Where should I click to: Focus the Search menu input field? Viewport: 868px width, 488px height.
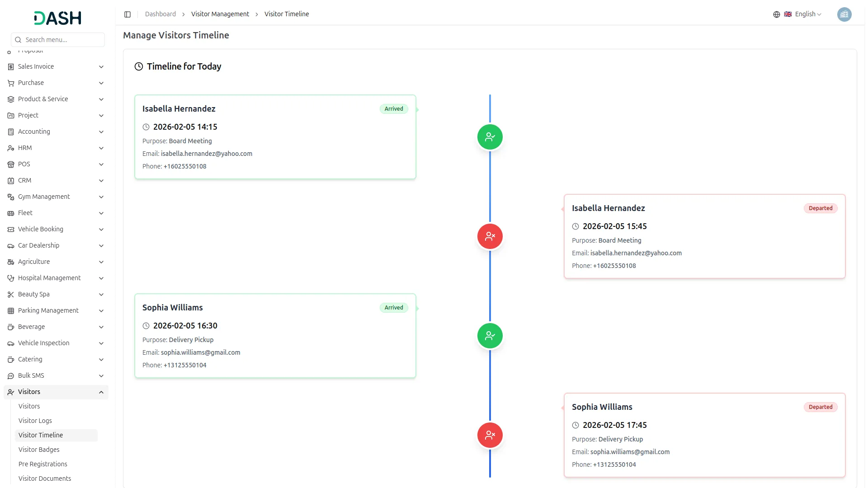tap(62, 40)
